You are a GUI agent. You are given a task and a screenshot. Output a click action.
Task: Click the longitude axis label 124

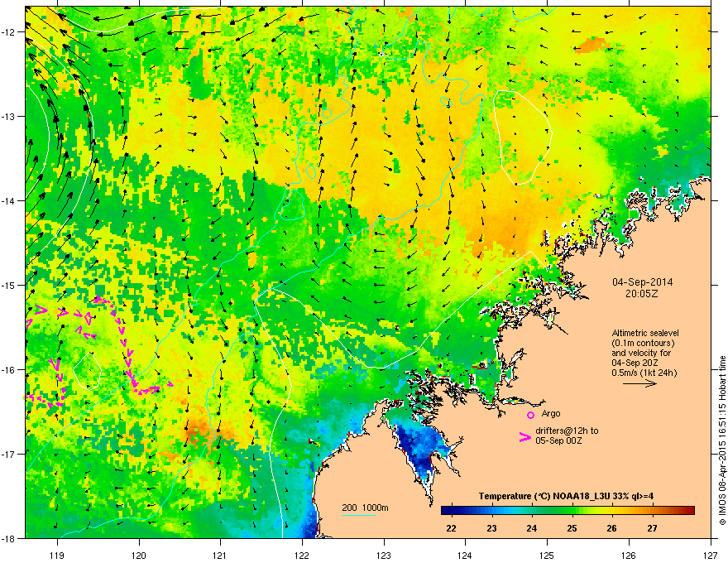coord(465,555)
